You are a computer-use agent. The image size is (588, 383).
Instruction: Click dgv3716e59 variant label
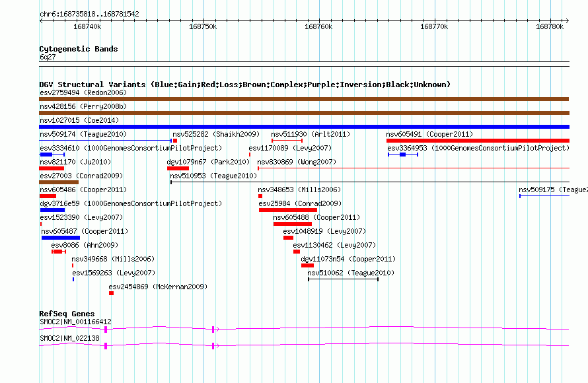pyautogui.click(x=131, y=203)
